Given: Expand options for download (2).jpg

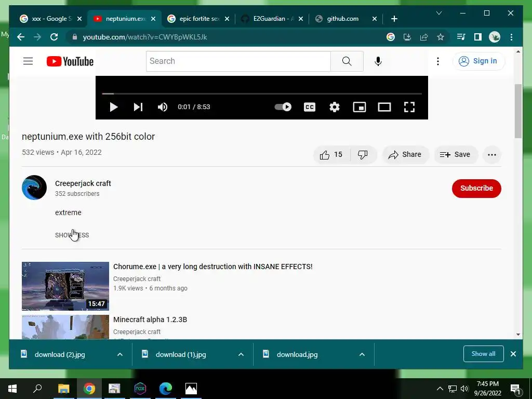Looking at the screenshot, I should tap(120, 354).
